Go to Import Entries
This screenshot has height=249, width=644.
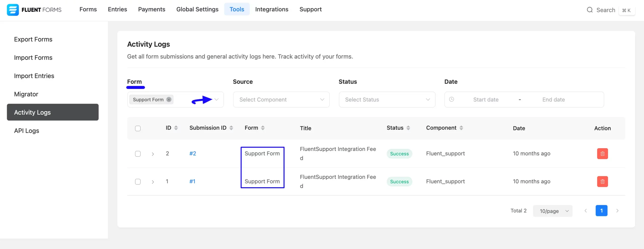[34, 76]
